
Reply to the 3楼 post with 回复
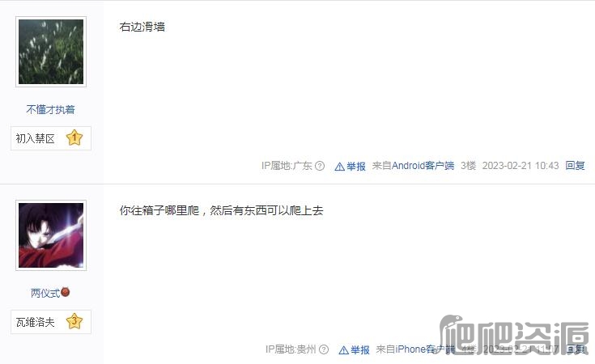coord(575,166)
